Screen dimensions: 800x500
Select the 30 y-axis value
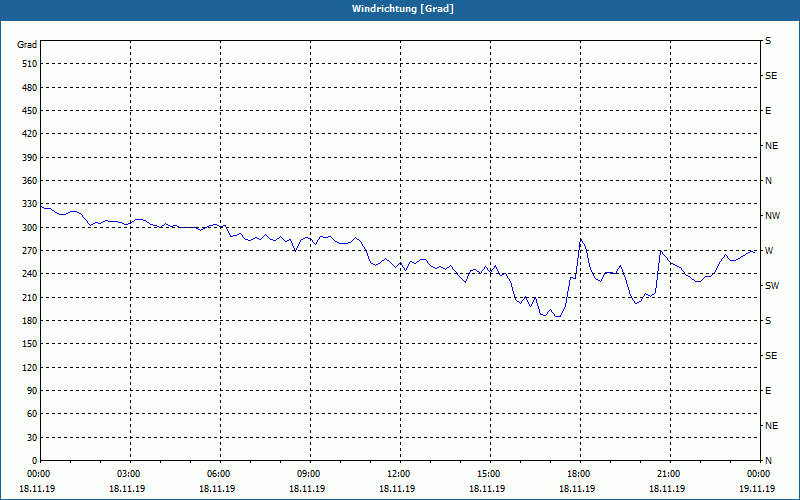[32, 437]
